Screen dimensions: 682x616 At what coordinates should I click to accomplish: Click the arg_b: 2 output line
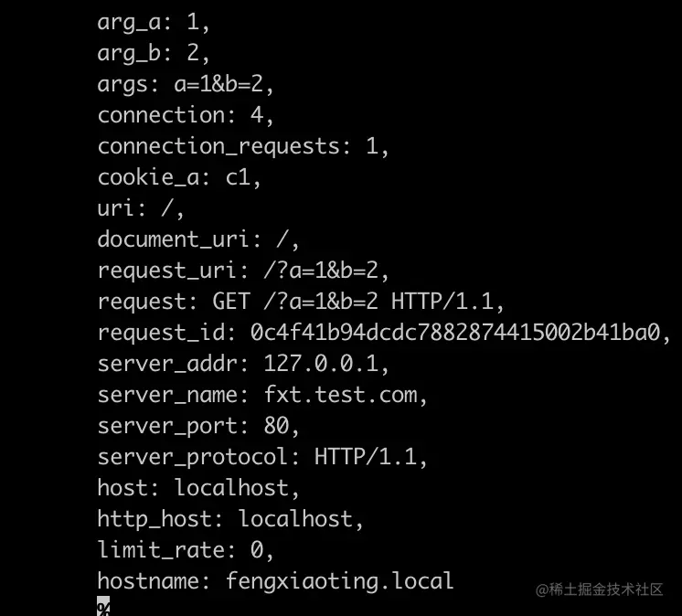(154, 53)
